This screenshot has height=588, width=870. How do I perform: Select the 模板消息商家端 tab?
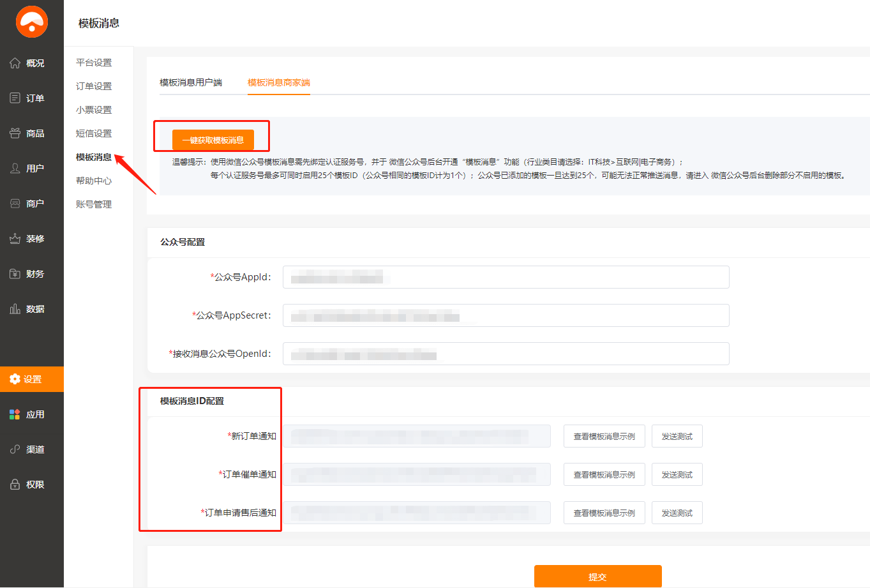279,82
